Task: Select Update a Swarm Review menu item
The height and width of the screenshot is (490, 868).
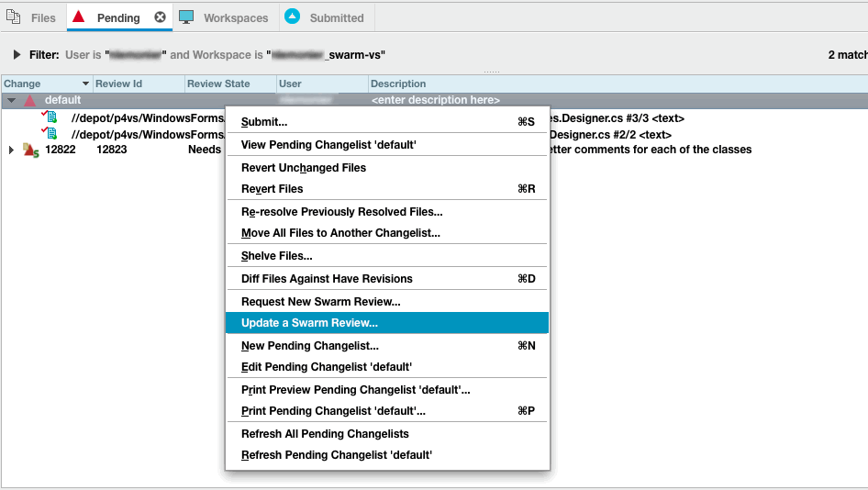Action: [309, 323]
